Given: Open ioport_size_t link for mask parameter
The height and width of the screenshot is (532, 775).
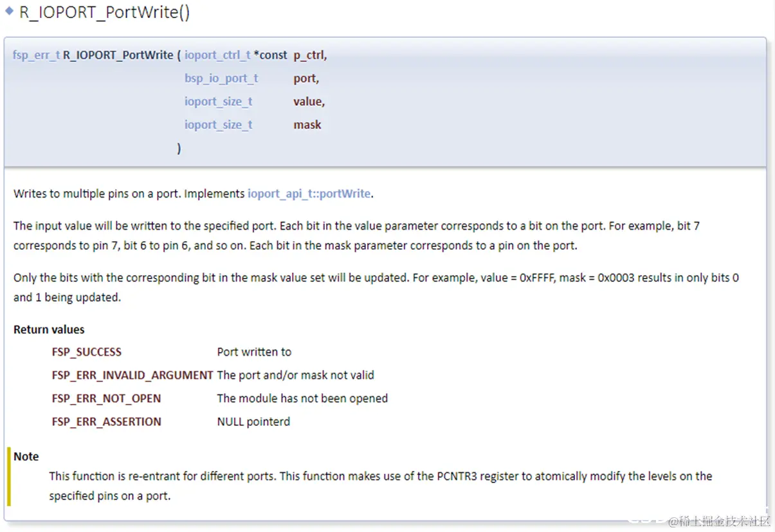Looking at the screenshot, I should coord(218,125).
